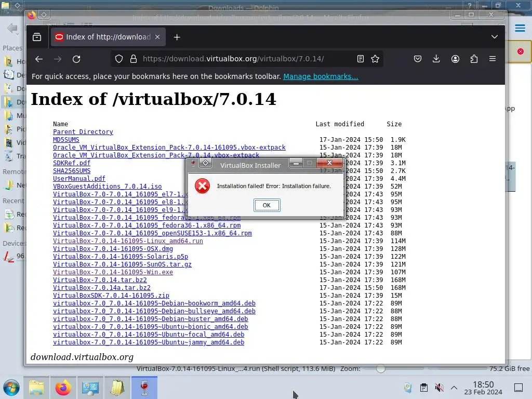Click the VirtualBoxSDK-7.0.14-161095.zip link
532x399 pixels.
[111, 296]
